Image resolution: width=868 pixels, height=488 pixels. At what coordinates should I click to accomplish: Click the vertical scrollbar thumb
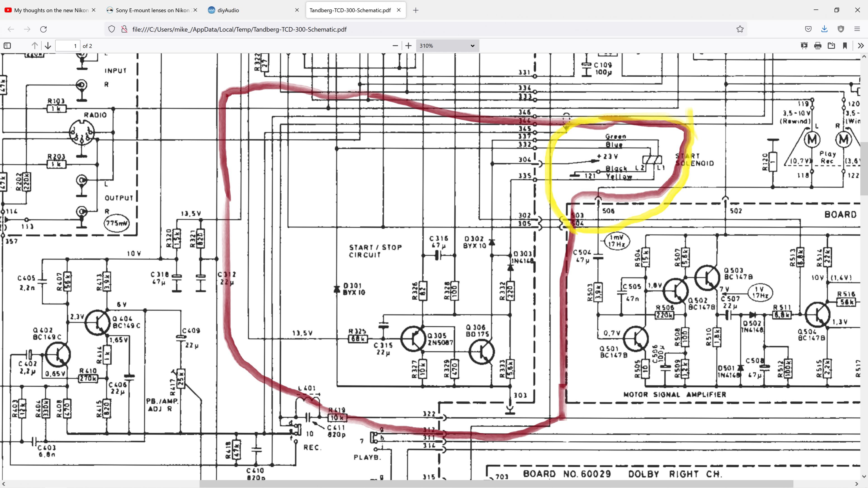864,168
